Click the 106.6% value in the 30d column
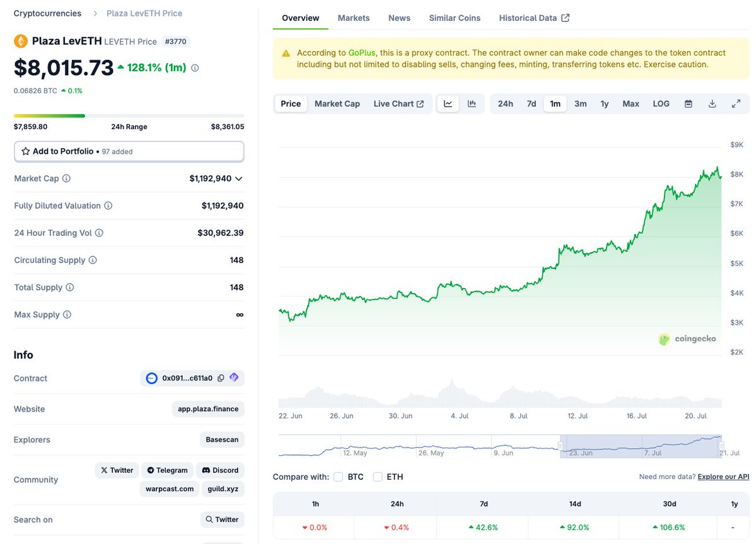 tap(669, 528)
